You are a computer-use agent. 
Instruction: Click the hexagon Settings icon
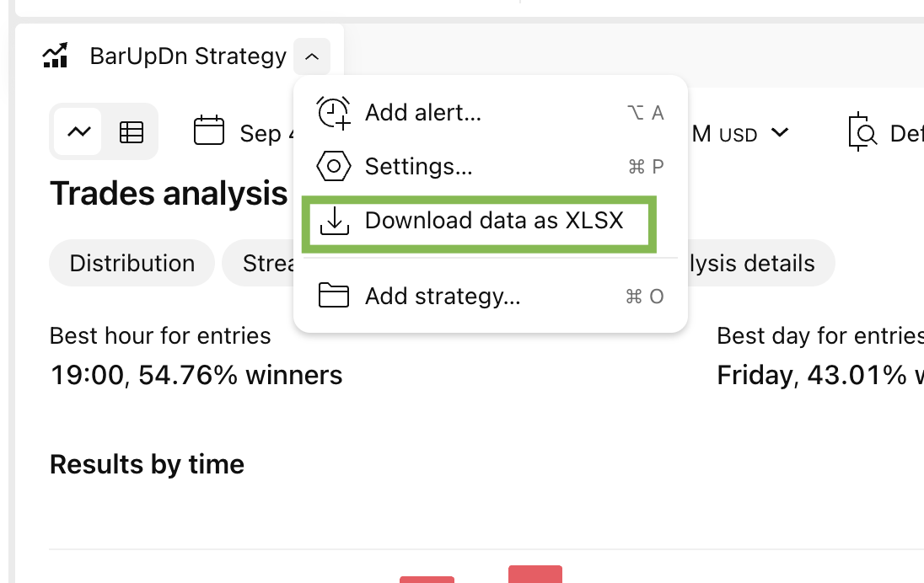334,166
